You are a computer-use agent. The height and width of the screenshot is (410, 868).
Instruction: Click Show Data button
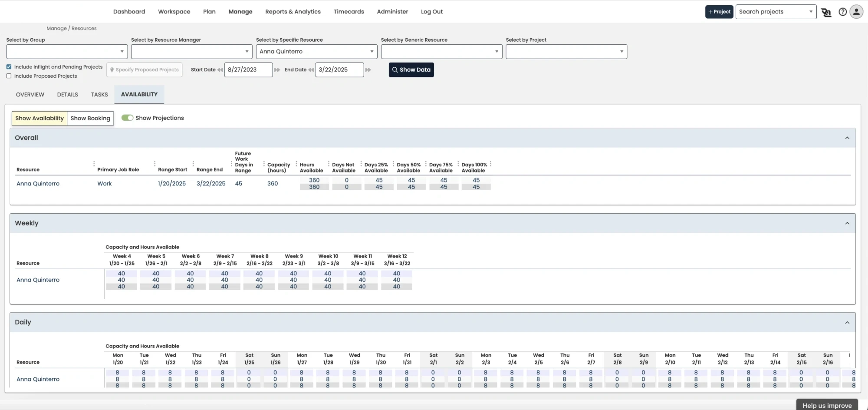(411, 69)
